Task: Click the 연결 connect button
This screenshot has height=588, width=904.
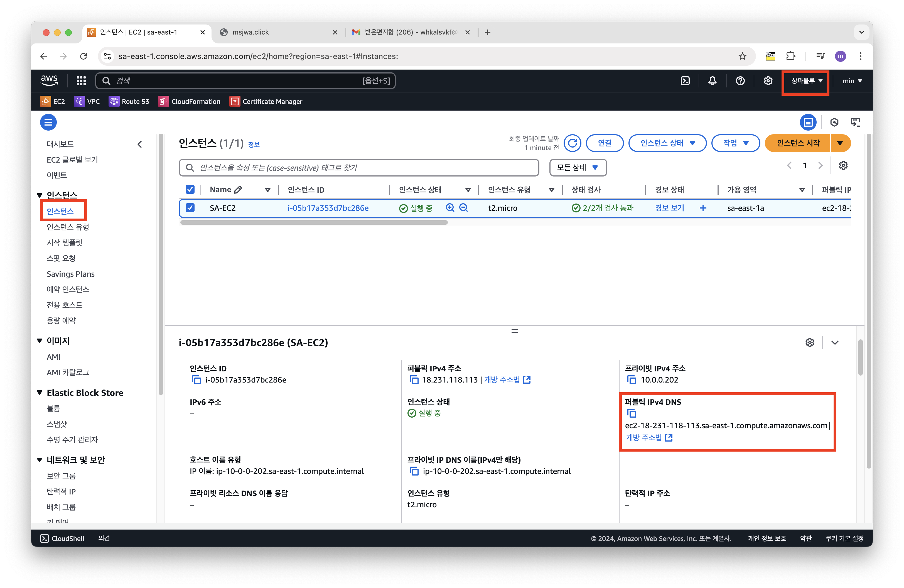Action: tap(604, 143)
